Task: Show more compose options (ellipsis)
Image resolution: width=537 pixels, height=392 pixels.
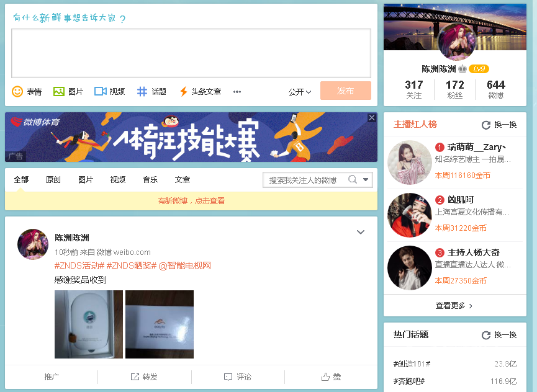Action: (x=237, y=92)
